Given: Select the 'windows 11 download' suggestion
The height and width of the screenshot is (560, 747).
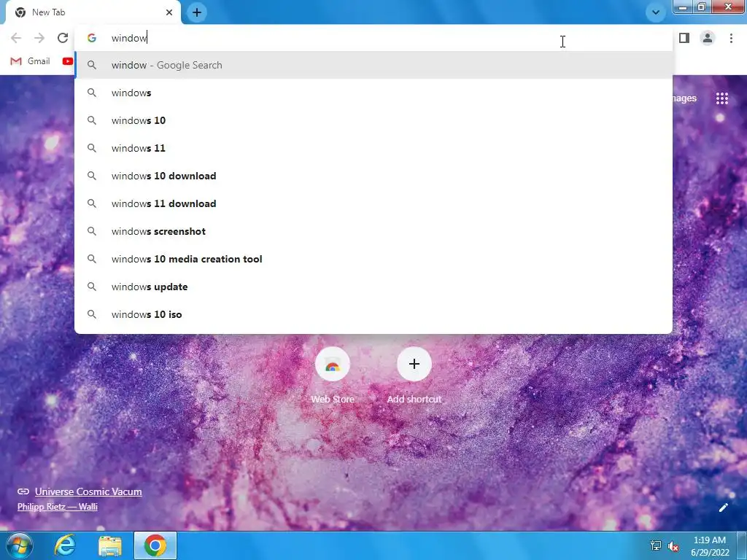Looking at the screenshot, I should 373,203.
